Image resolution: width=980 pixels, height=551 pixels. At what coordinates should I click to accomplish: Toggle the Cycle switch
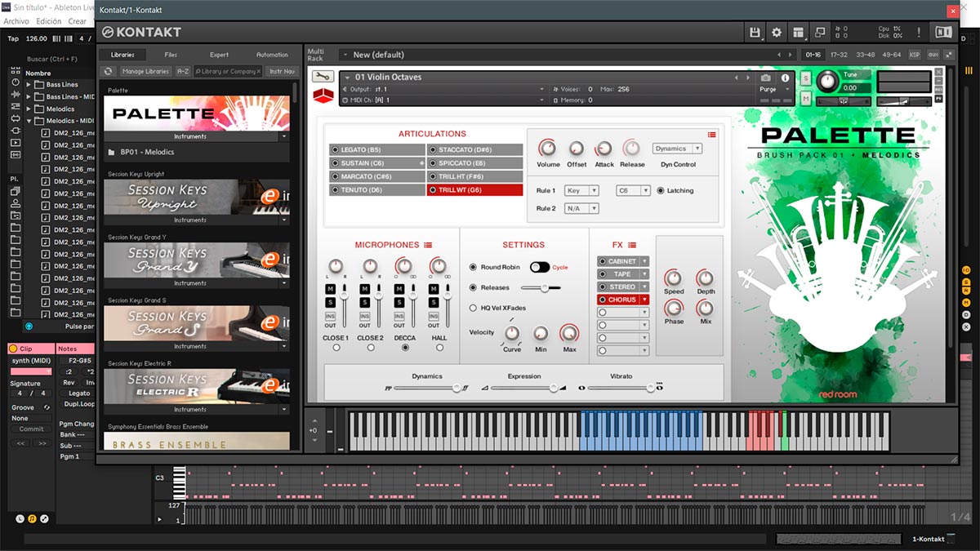(539, 268)
